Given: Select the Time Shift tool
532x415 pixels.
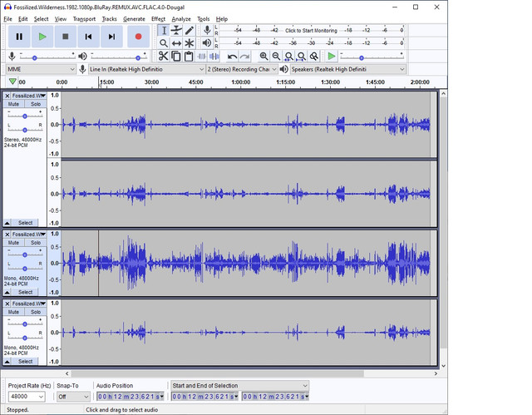Looking at the screenshot, I should pyautogui.click(x=176, y=43).
